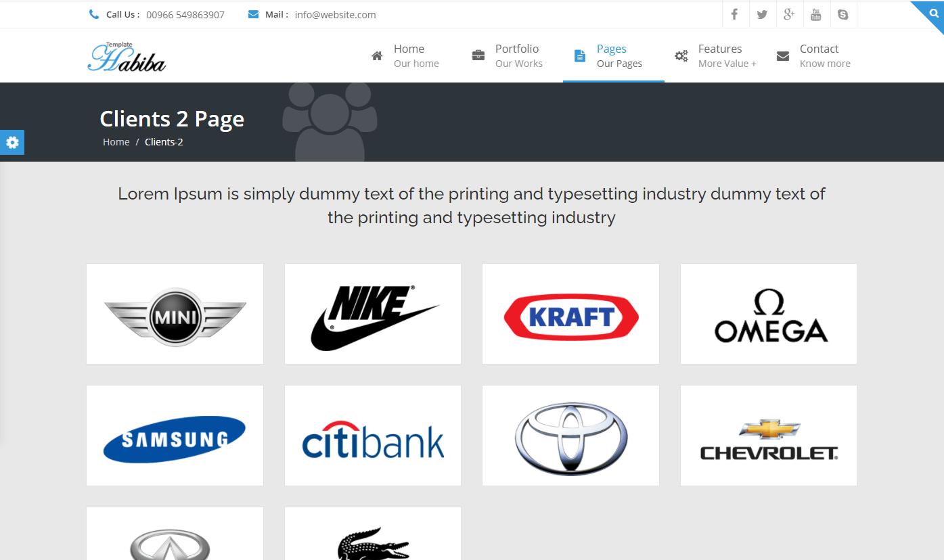The width and height of the screenshot is (944, 560).
Task: Select the Kraft client logo card
Action: coord(570,314)
